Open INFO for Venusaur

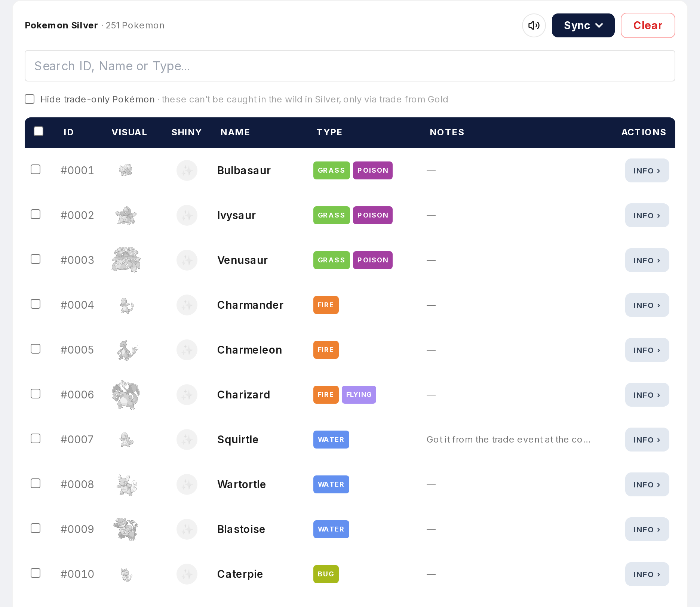click(x=647, y=260)
